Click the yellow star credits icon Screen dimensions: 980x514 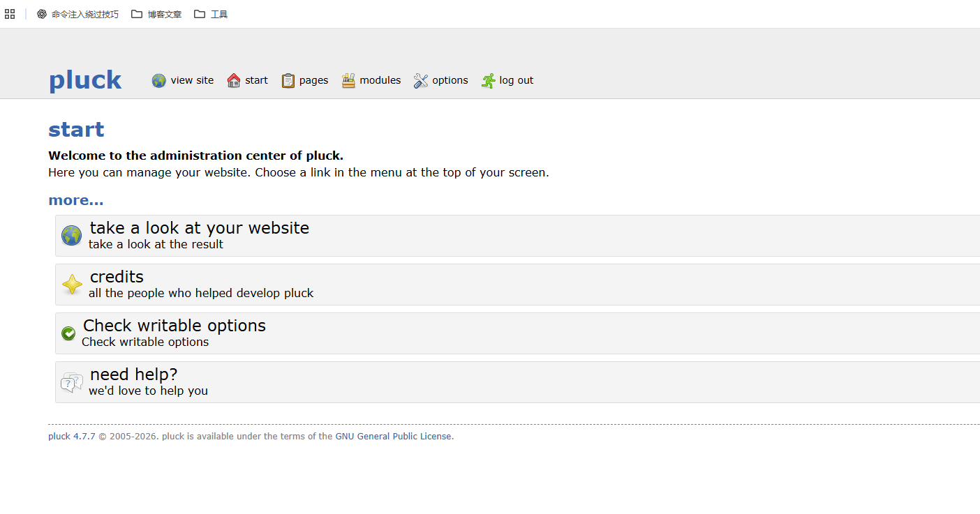pyautogui.click(x=72, y=285)
